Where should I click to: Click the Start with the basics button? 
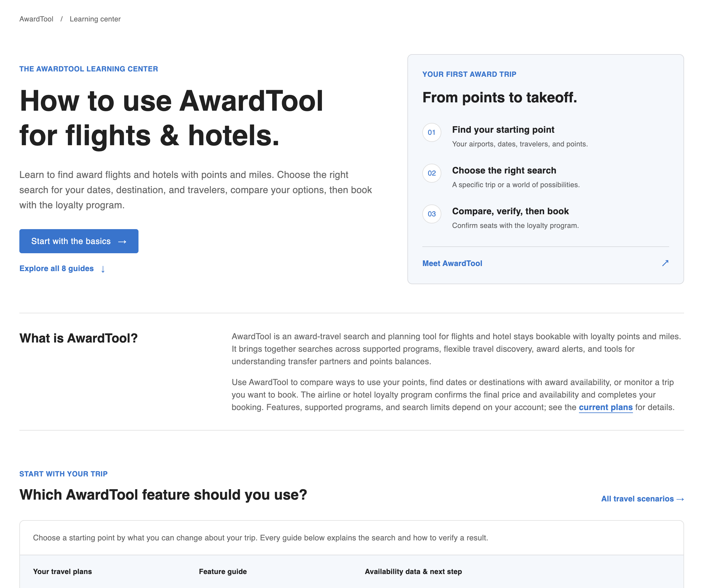point(79,241)
